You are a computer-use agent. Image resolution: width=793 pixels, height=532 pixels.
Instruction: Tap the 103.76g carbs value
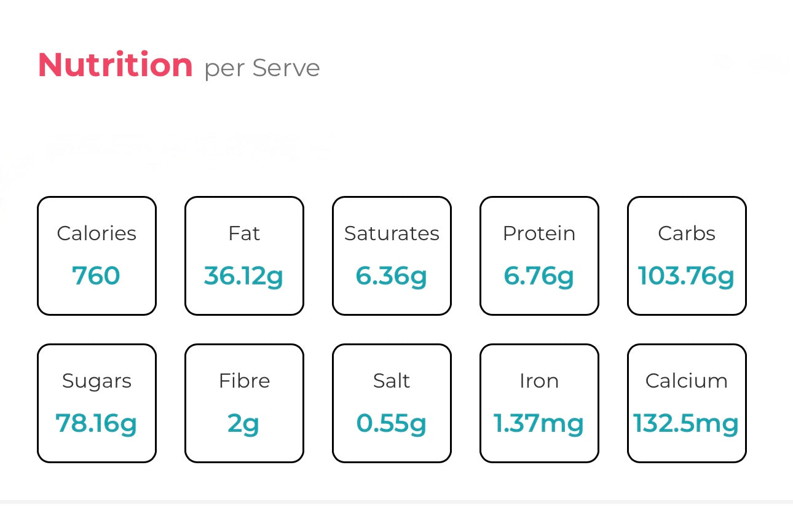click(x=687, y=276)
